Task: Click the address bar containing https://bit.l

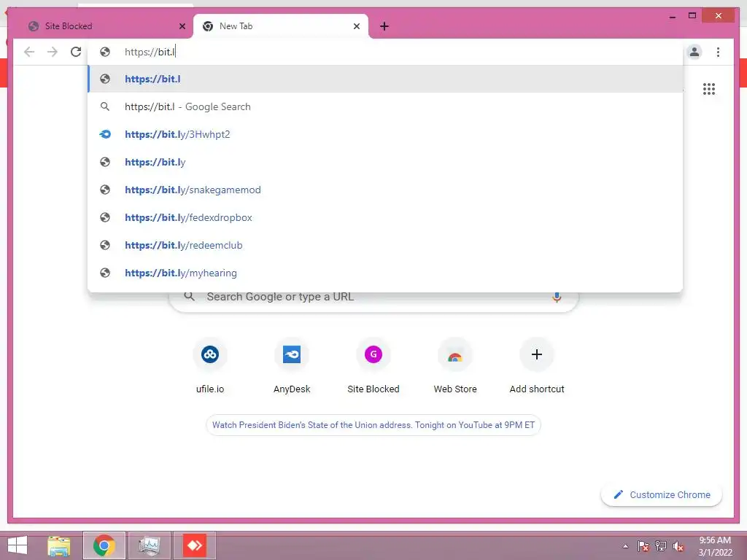Action: click(x=385, y=52)
